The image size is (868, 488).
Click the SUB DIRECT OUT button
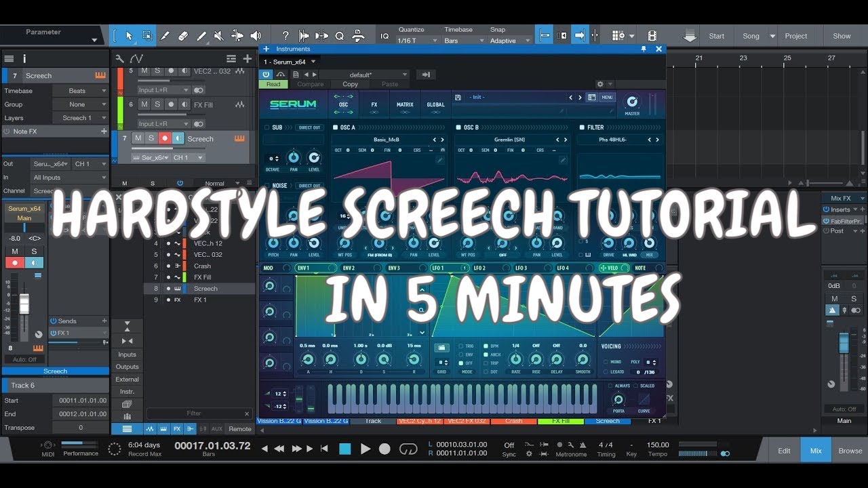(x=310, y=127)
